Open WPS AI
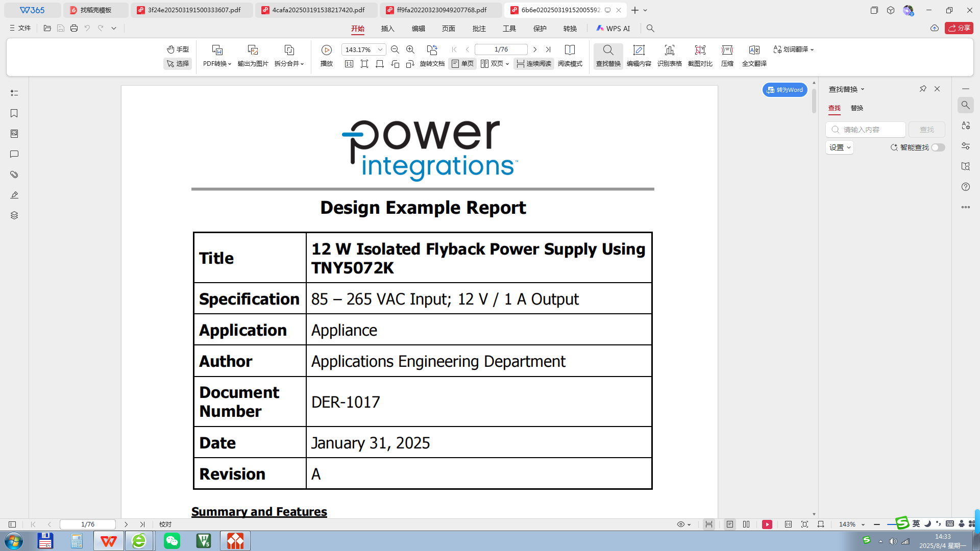The height and width of the screenshot is (551, 980). click(613, 29)
